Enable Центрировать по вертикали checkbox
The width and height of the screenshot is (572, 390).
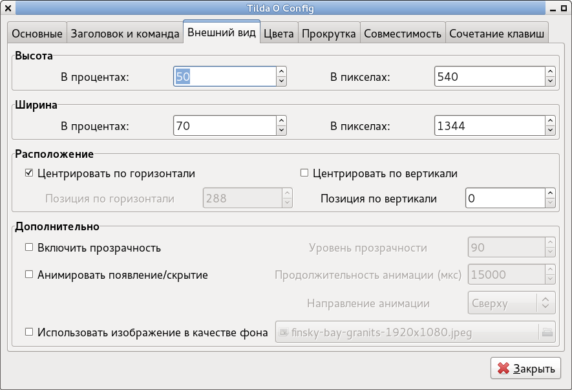click(x=304, y=173)
